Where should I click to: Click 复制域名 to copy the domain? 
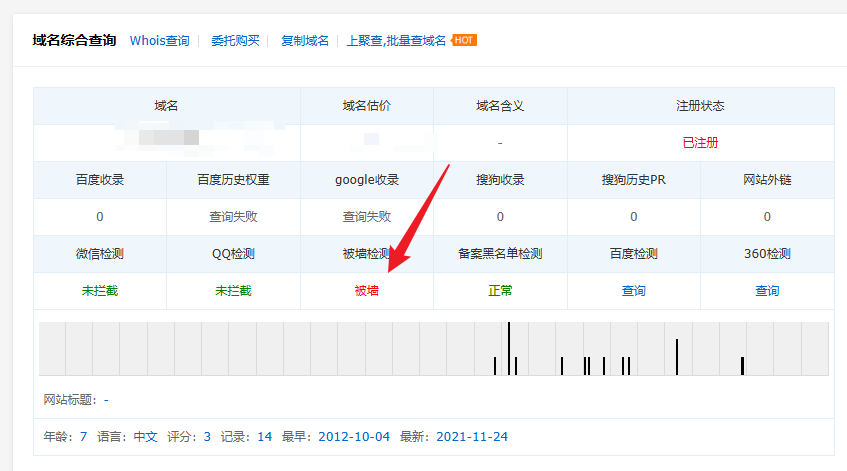(x=305, y=41)
